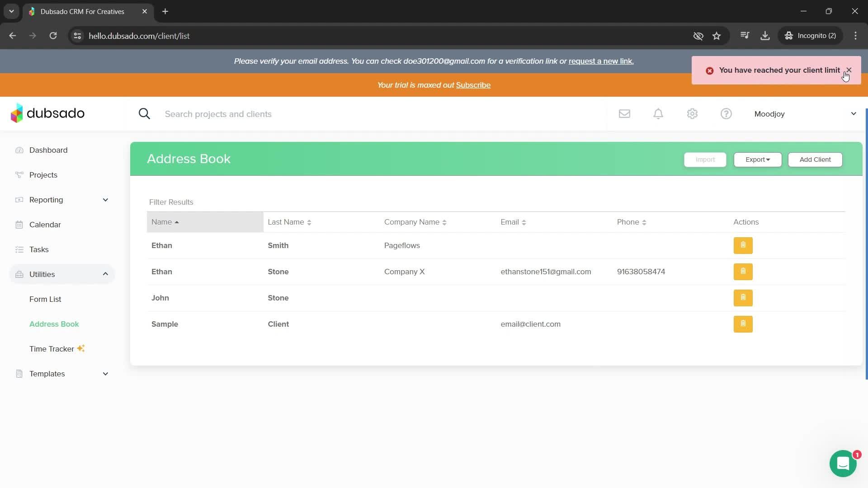Click the Subscribe link in trial banner

[473, 85]
